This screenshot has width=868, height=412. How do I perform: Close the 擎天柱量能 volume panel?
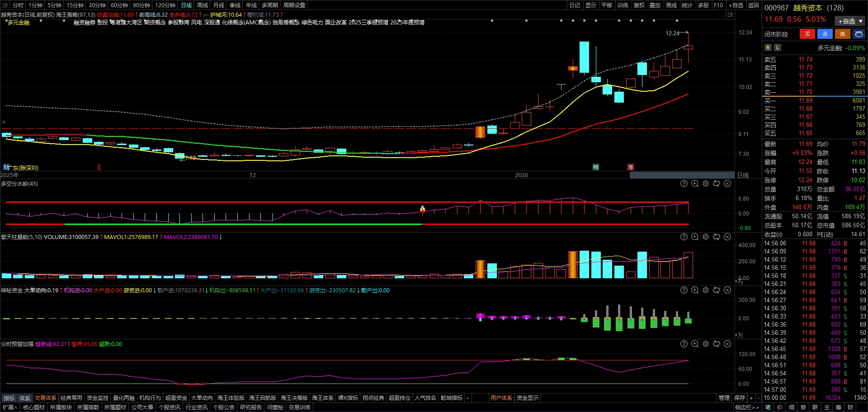click(x=727, y=237)
